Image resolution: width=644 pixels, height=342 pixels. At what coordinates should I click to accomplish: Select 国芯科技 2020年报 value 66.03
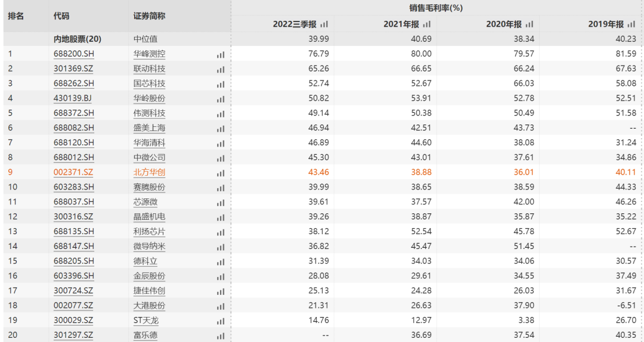click(524, 83)
